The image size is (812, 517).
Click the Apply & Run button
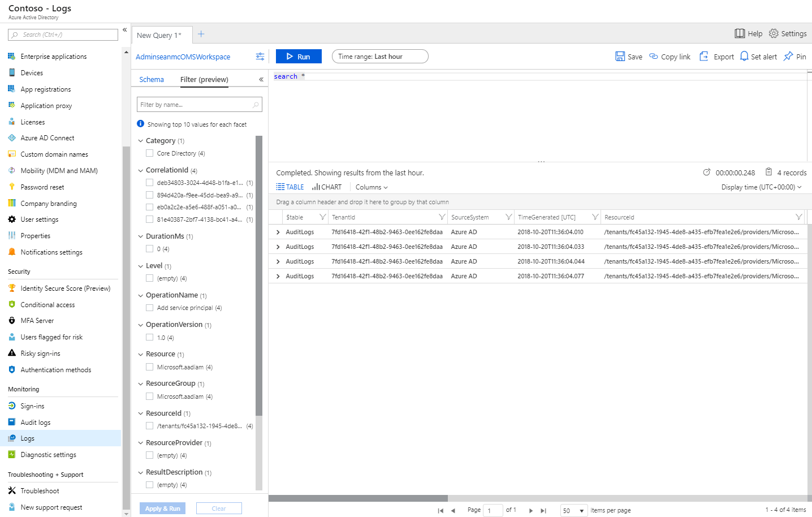pyautogui.click(x=162, y=509)
